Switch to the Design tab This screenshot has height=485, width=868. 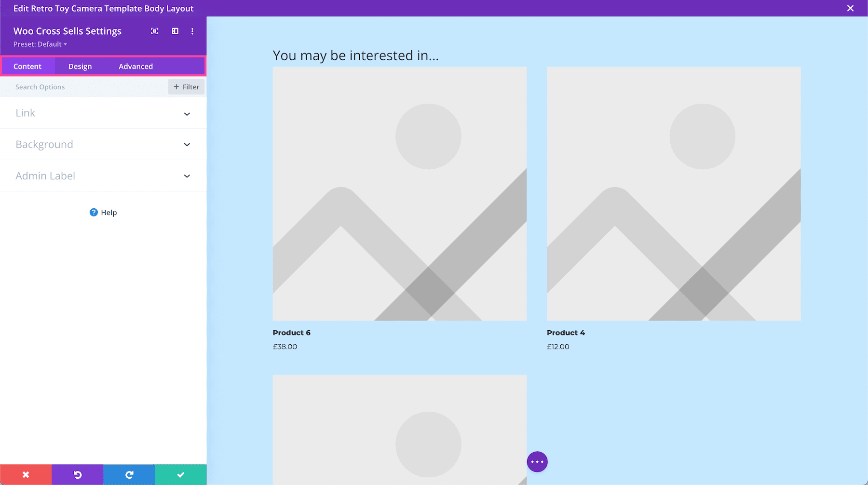coord(80,66)
